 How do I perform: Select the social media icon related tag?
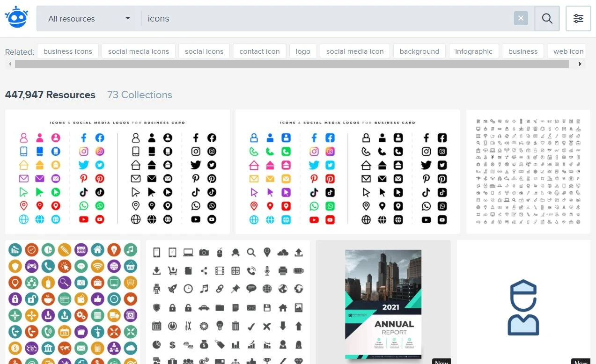tap(355, 51)
